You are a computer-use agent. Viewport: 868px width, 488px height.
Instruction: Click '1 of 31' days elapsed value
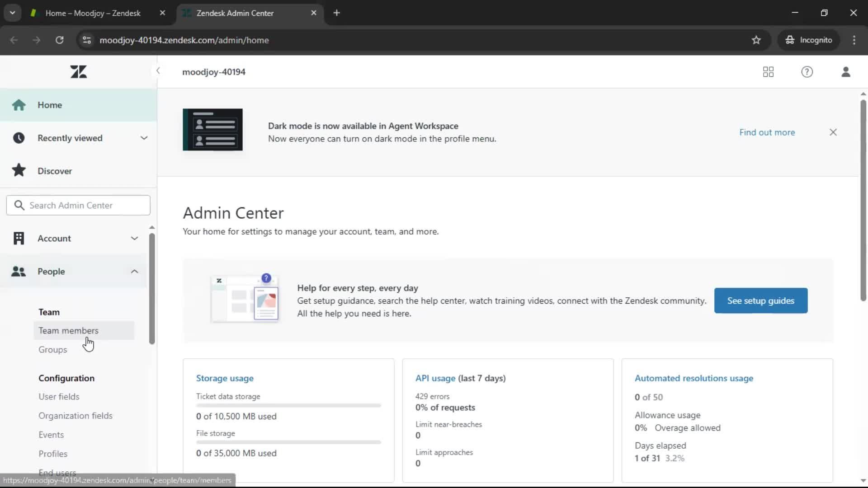[x=647, y=458]
